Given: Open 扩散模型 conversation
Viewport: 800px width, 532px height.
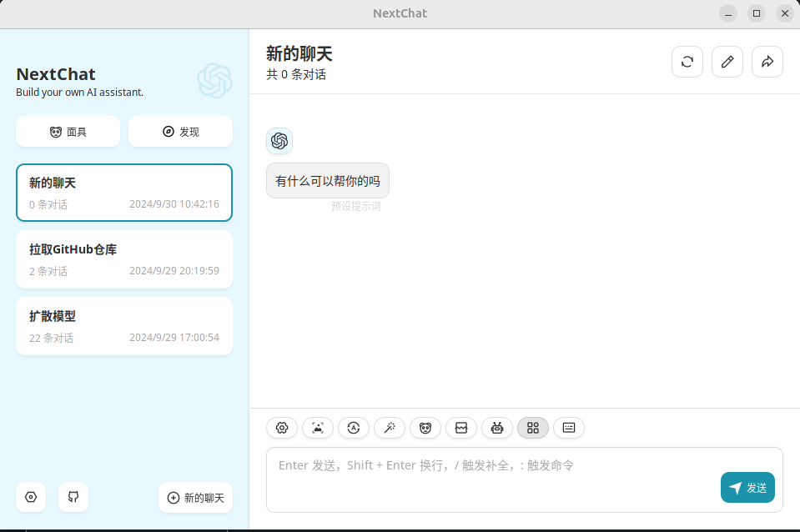Looking at the screenshot, I should [124, 326].
